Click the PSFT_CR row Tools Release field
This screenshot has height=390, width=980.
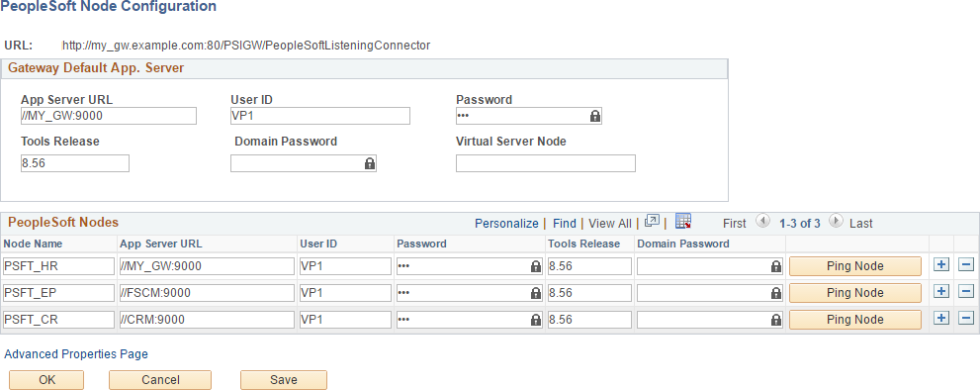[589, 320]
